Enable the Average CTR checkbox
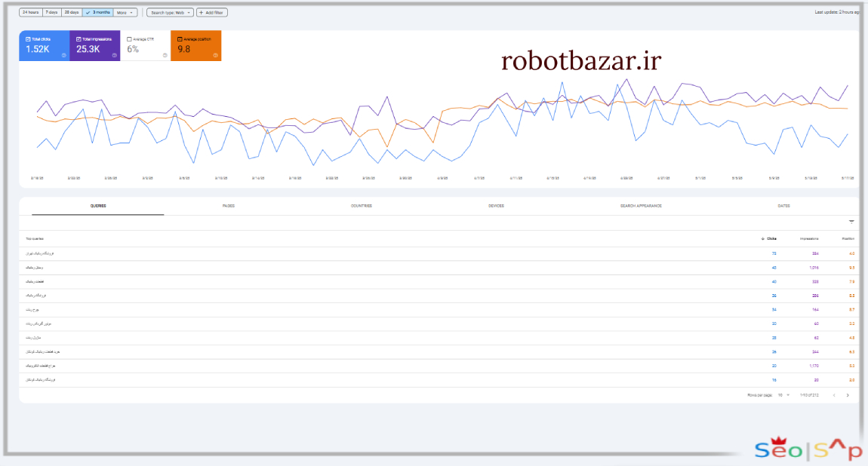This screenshot has width=868, height=466. pyautogui.click(x=130, y=39)
